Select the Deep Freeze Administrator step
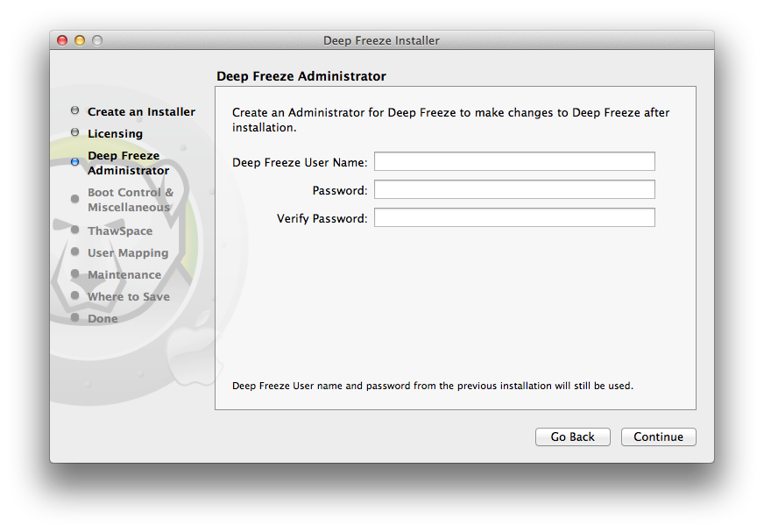 [128, 163]
